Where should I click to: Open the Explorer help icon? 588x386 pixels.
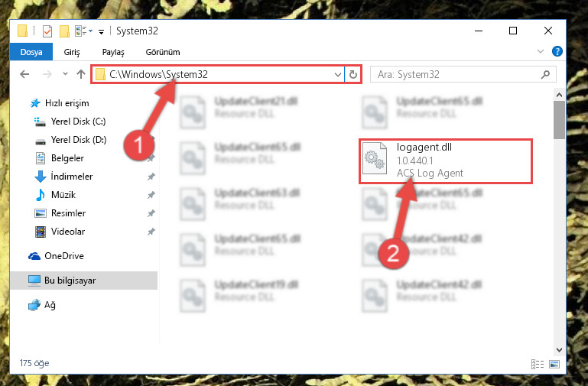[557, 51]
